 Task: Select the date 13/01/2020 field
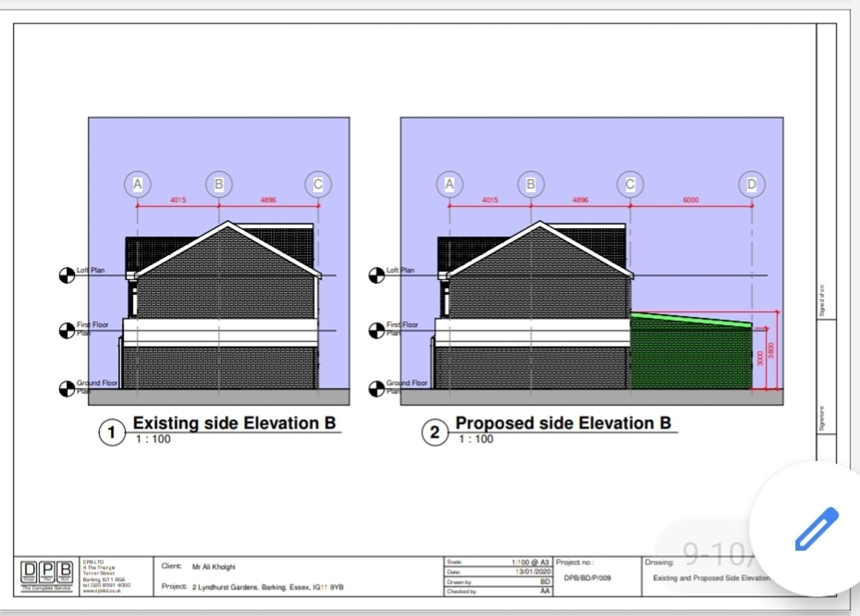coord(498,572)
